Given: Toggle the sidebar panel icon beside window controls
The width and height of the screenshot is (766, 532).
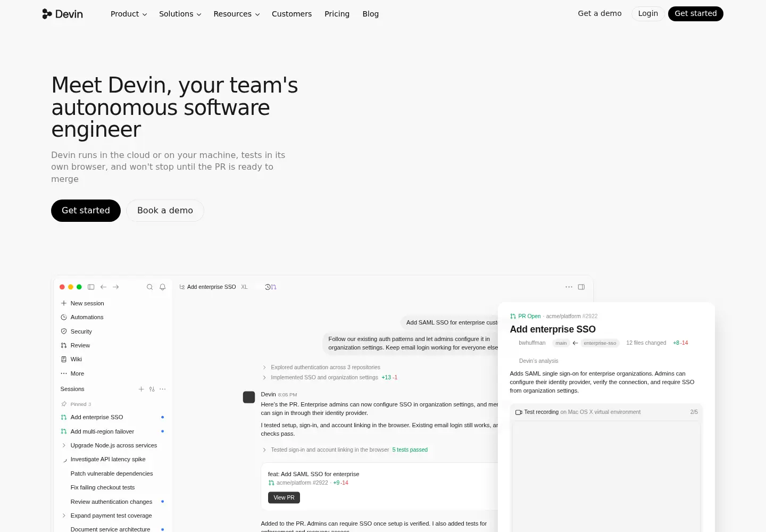Looking at the screenshot, I should pyautogui.click(x=91, y=287).
